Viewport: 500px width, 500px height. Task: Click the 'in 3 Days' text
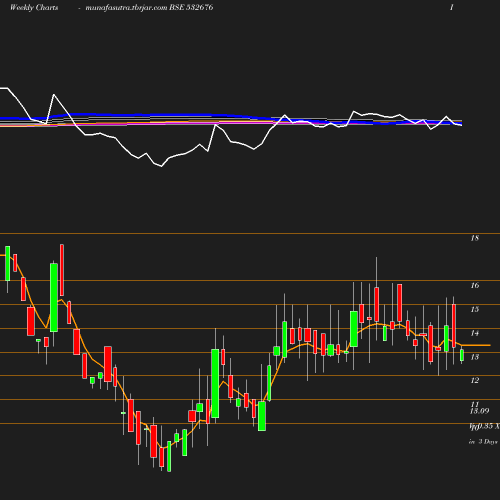click(483, 442)
